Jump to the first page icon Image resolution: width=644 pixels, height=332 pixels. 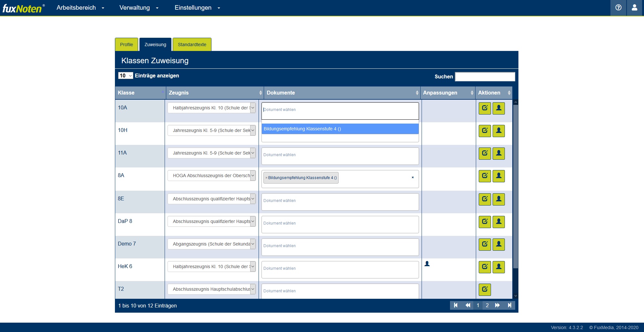(x=455, y=305)
